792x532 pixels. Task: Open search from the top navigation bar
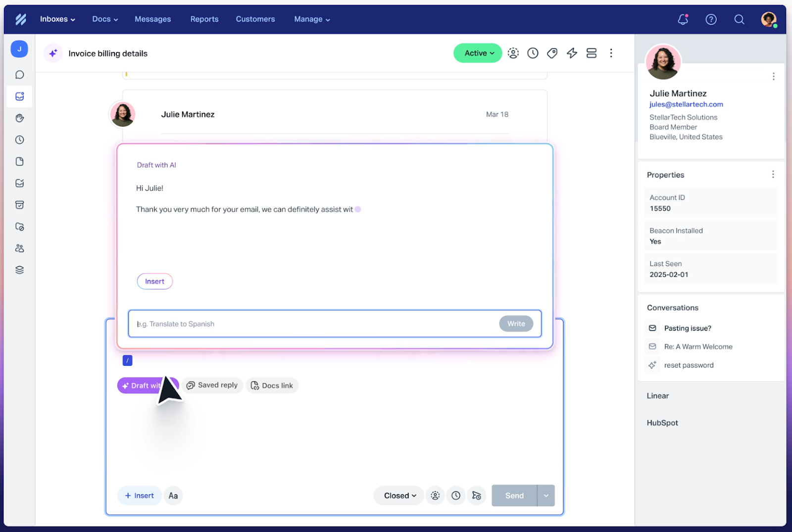coord(739,19)
